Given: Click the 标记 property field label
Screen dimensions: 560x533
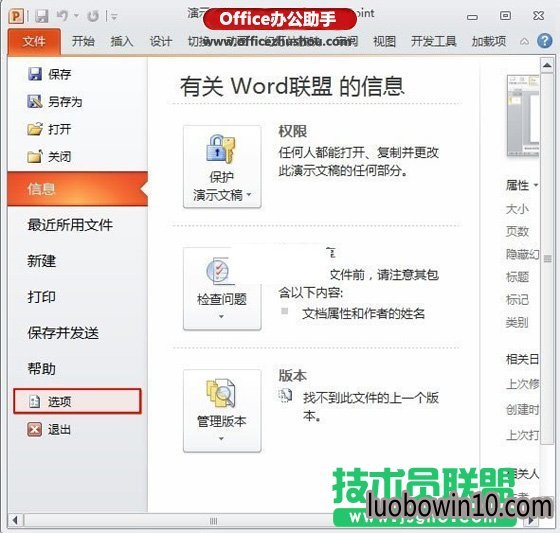Looking at the screenshot, I should point(517,300).
